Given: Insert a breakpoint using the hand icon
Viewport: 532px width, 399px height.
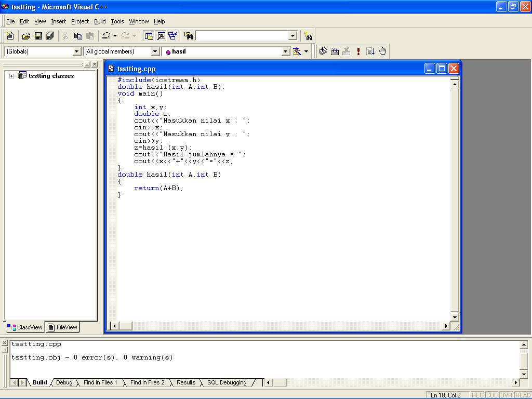Looking at the screenshot, I should click(382, 51).
